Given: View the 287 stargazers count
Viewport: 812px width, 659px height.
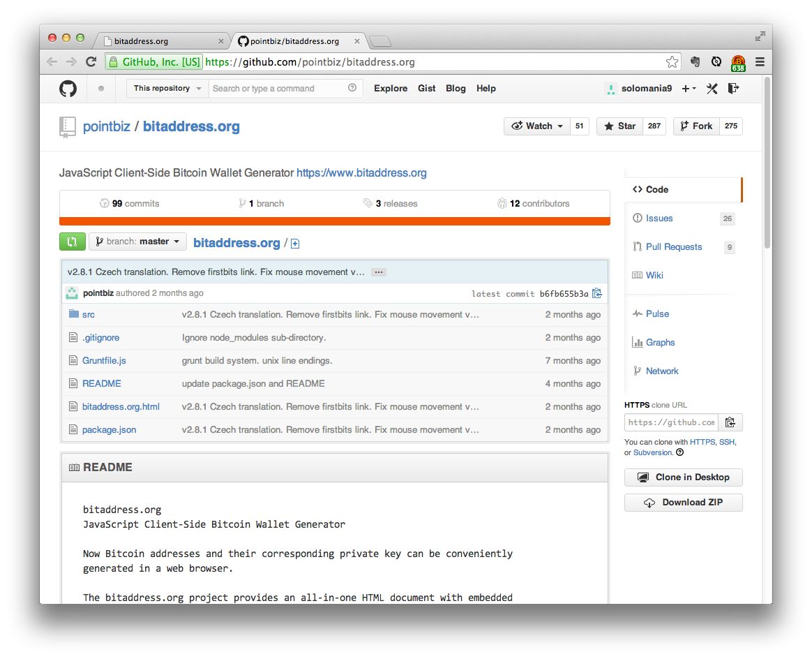Looking at the screenshot, I should pos(654,126).
